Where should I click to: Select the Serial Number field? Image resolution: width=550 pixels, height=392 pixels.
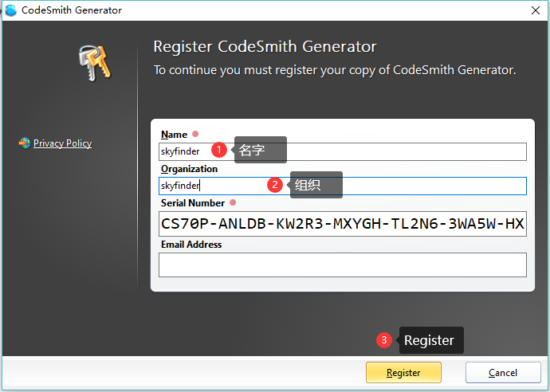tap(342, 224)
